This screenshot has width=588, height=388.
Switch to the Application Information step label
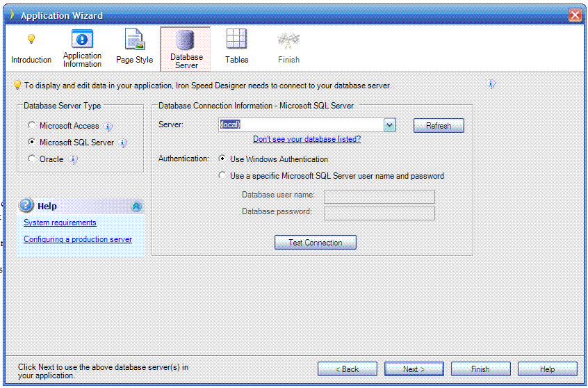tap(82, 60)
